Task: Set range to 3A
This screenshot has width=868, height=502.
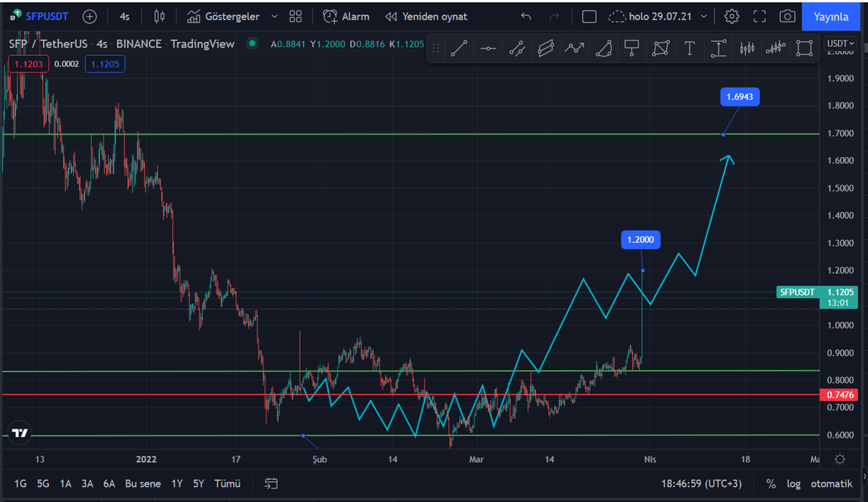Action: point(87,483)
